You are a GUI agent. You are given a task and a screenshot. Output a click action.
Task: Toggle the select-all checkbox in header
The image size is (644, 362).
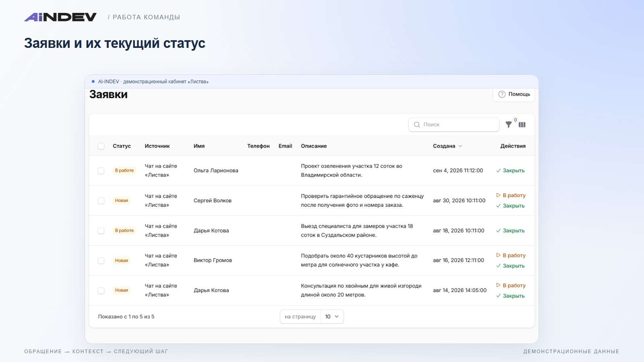pyautogui.click(x=101, y=146)
